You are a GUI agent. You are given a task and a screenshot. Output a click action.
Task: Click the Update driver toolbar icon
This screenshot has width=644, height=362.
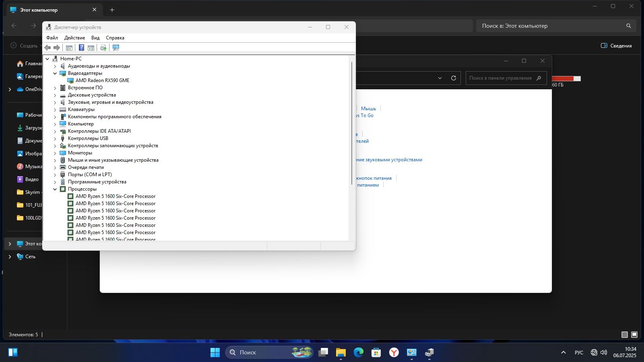pyautogui.click(x=103, y=47)
